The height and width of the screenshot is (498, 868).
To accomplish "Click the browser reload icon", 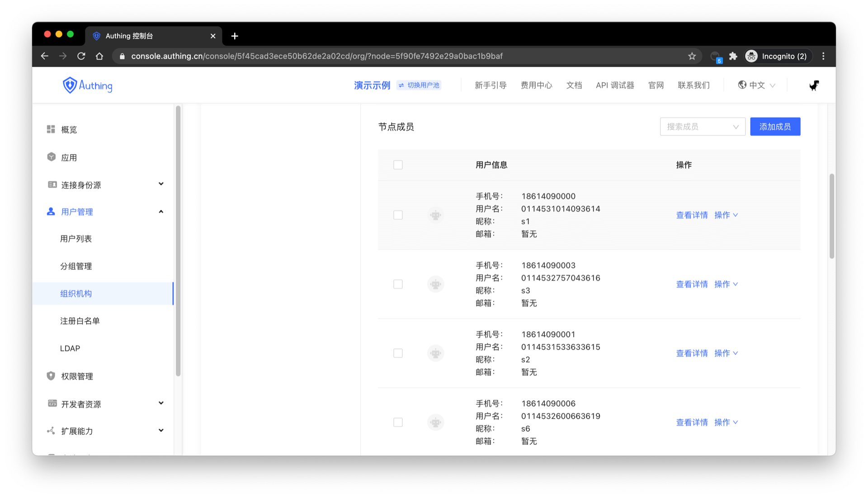I will pos(81,56).
